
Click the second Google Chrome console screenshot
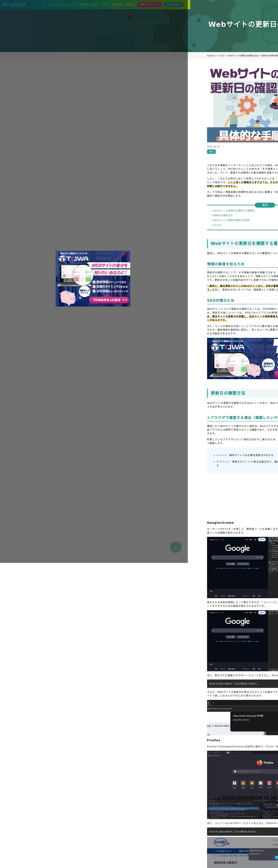coord(242,641)
